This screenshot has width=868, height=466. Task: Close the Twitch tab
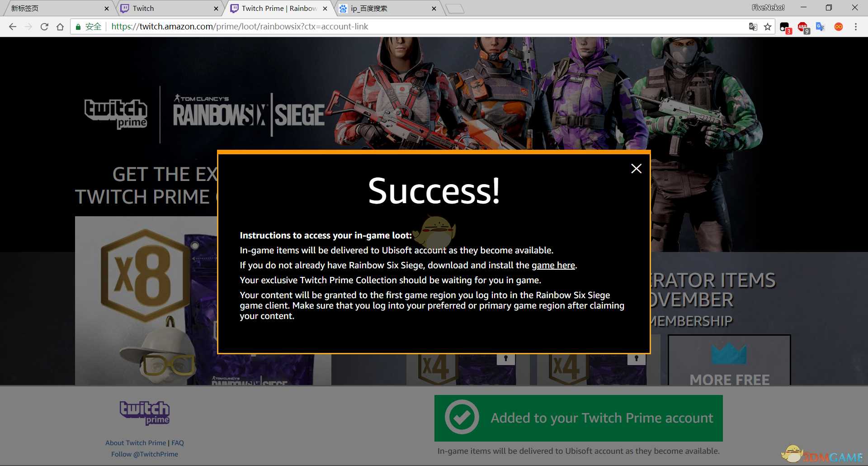tap(216, 9)
